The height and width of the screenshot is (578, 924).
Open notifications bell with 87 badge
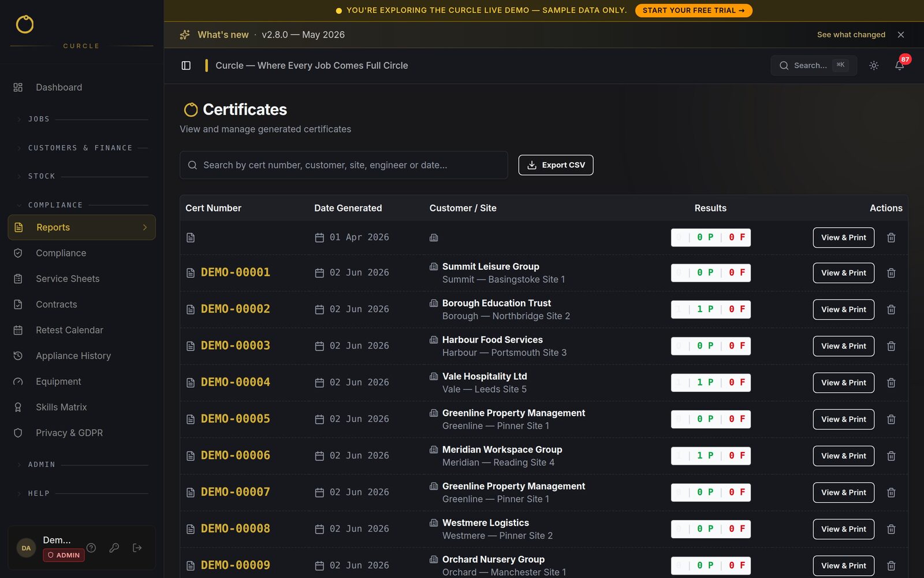point(900,65)
